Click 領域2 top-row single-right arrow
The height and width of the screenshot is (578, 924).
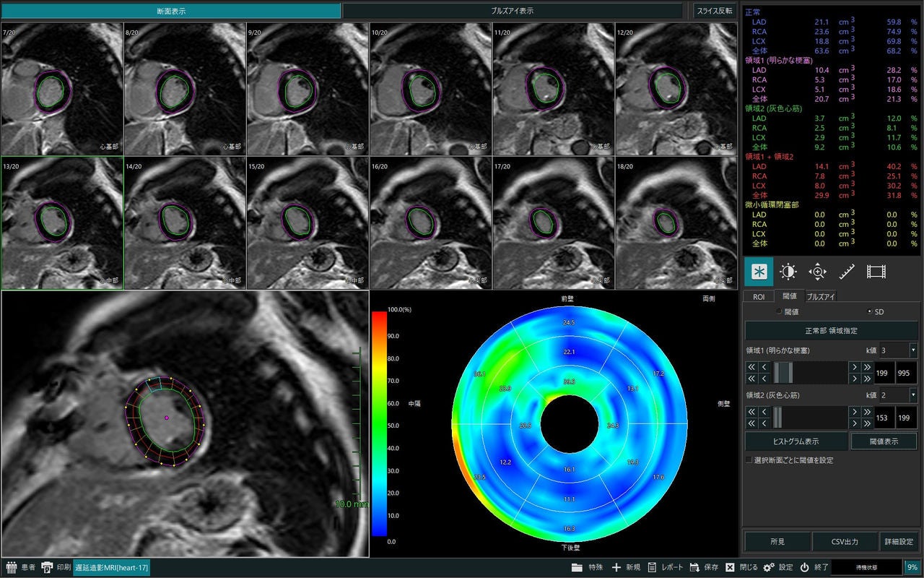tap(855, 412)
